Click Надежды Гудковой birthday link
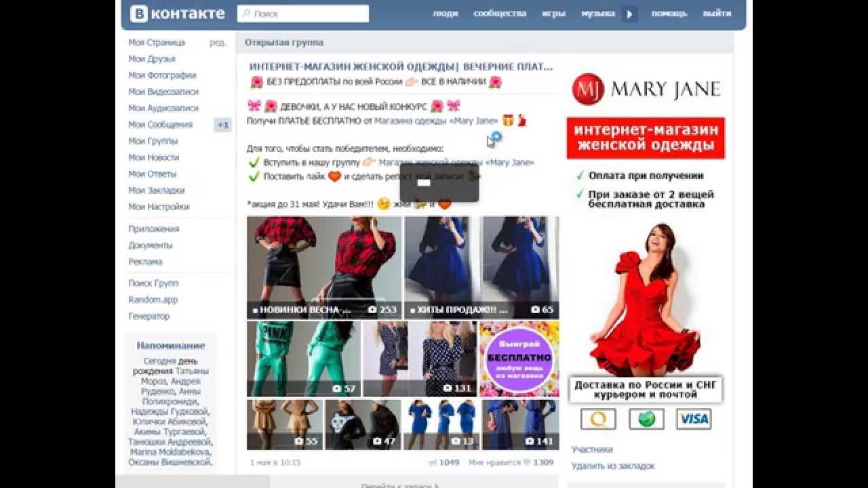The height and width of the screenshot is (488, 868). [x=170, y=411]
